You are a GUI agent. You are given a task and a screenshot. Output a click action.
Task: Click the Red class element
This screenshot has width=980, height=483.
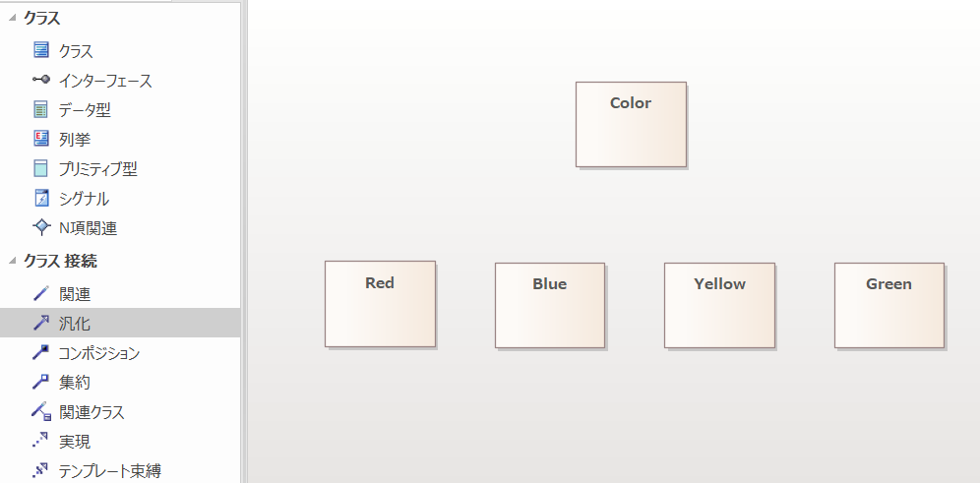(380, 304)
